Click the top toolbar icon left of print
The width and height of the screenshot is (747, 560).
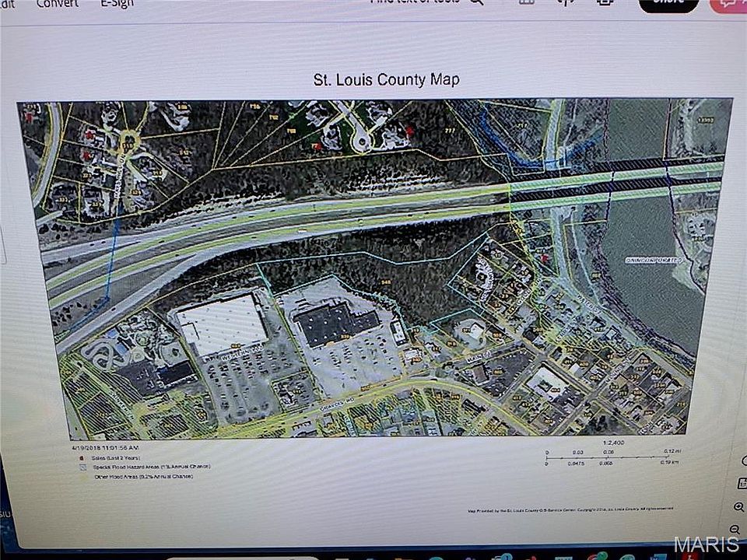tap(565, 3)
